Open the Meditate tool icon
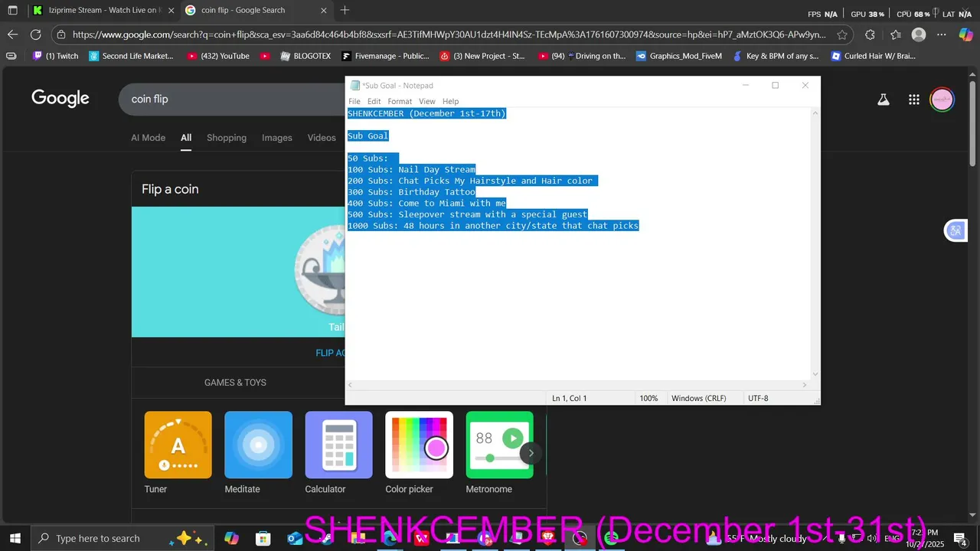 click(258, 445)
